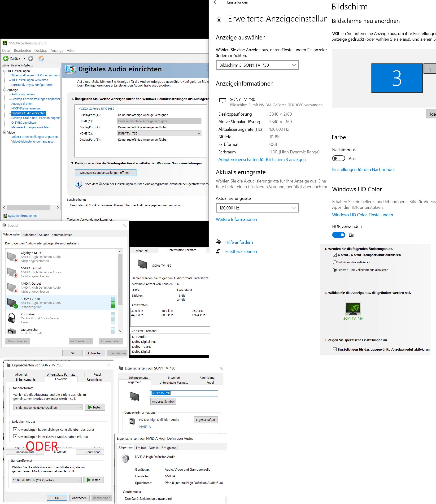Collapse the 3D-Einstellungen tree node
The image size is (436, 504).
click(x=5, y=71)
